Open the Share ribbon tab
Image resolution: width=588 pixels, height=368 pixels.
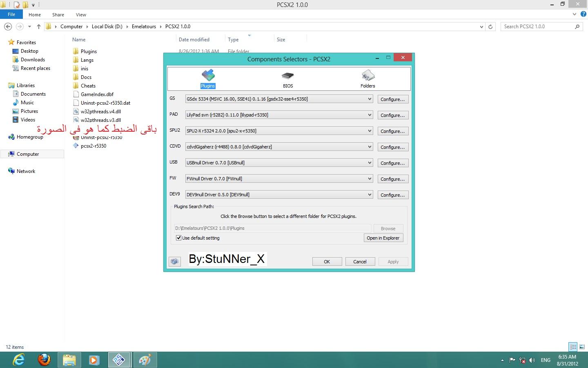58,15
